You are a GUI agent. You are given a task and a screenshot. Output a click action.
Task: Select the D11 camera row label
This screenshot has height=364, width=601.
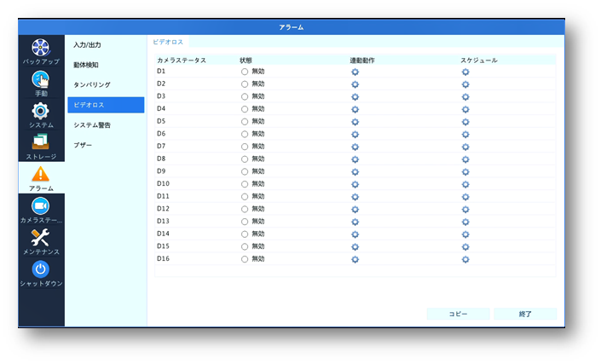coord(163,196)
